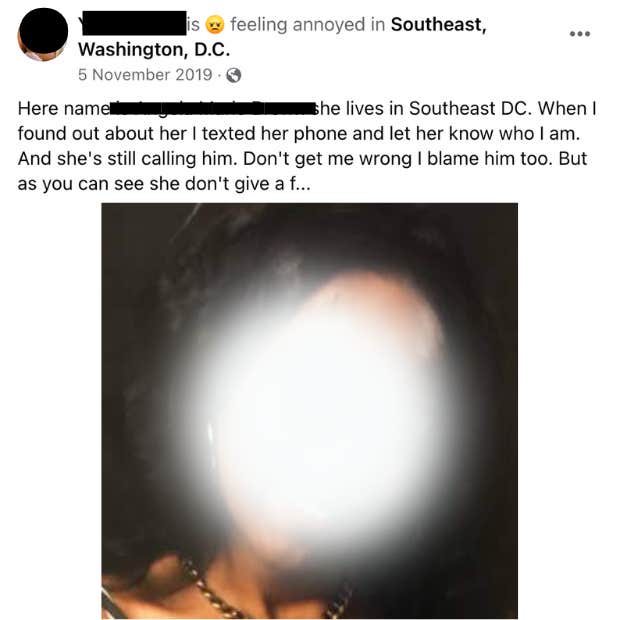The height and width of the screenshot is (620, 620).
Task: Click the word 'is' after the hidden name
Action: point(193,25)
